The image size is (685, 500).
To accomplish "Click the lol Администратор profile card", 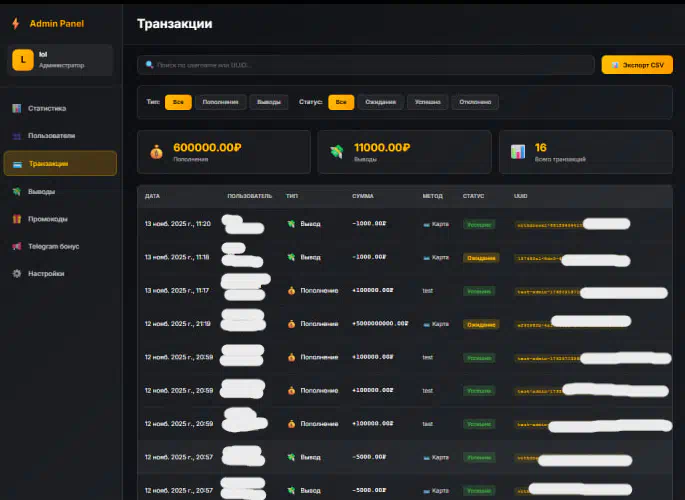I will coord(60,60).
